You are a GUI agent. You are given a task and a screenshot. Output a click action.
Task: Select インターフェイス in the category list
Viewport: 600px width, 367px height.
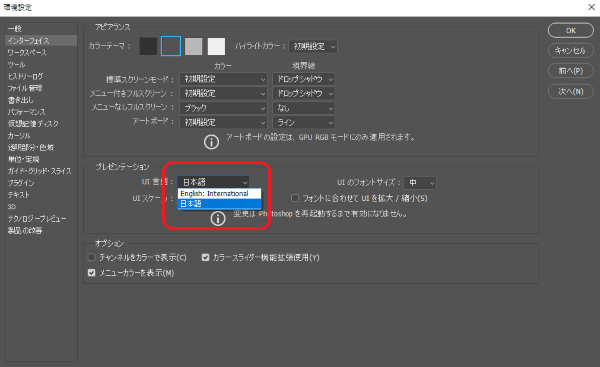click(x=41, y=41)
